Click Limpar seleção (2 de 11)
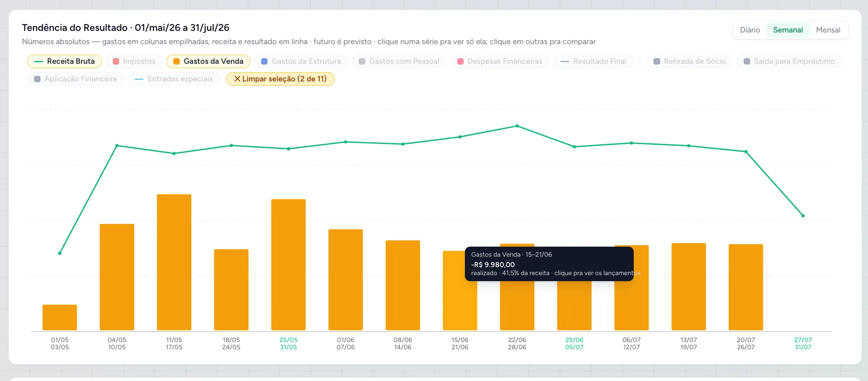This screenshot has height=381, width=868. [280, 79]
